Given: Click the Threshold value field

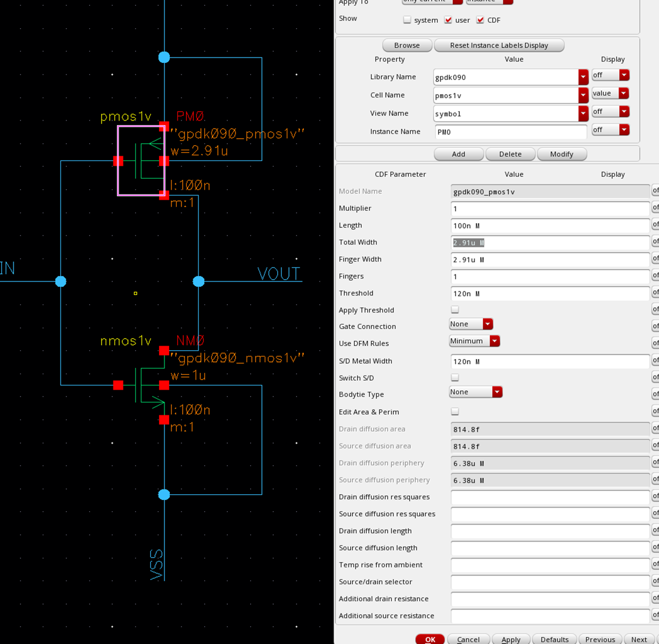Looking at the screenshot, I should click(x=550, y=293).
